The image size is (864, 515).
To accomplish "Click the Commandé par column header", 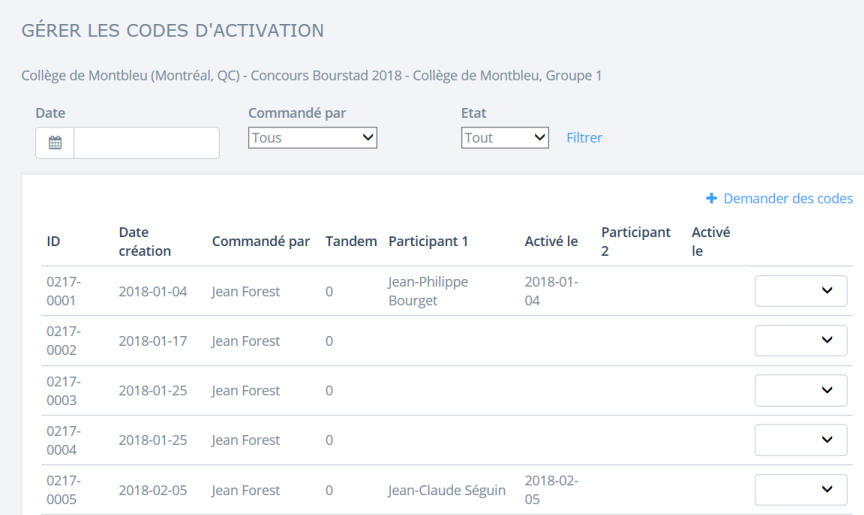I will [260, 241].
